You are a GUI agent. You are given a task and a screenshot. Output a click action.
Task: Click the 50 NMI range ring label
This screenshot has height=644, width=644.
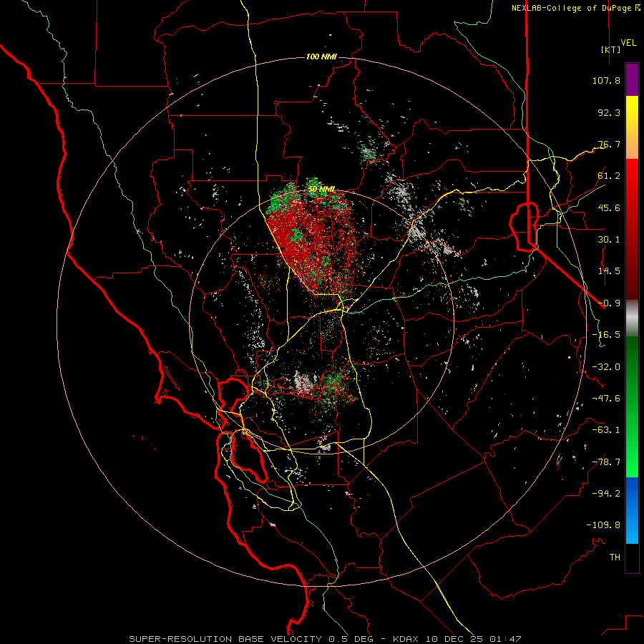tap(321, 190)
